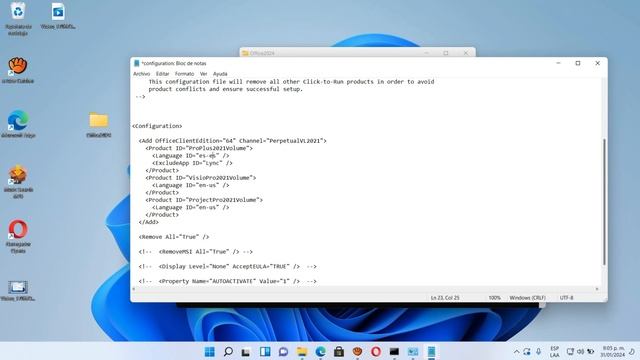The height and width of the screenshot is (360, 640).
Task: Click the 'Language ID="es-es"' line
Action: 191,156
